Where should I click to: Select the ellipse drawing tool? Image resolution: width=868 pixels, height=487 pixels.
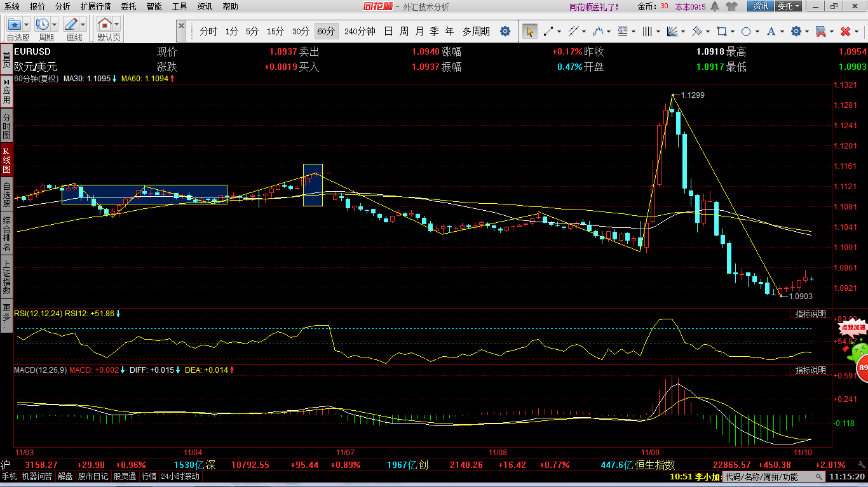tap(746, 31)
